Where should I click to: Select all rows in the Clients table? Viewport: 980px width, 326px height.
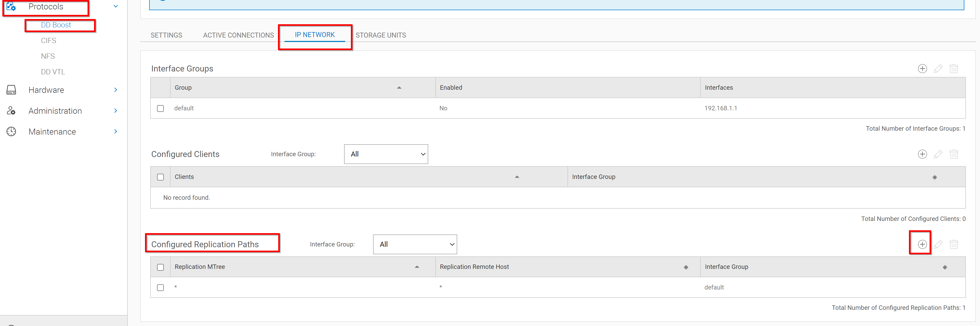[160, 177]
